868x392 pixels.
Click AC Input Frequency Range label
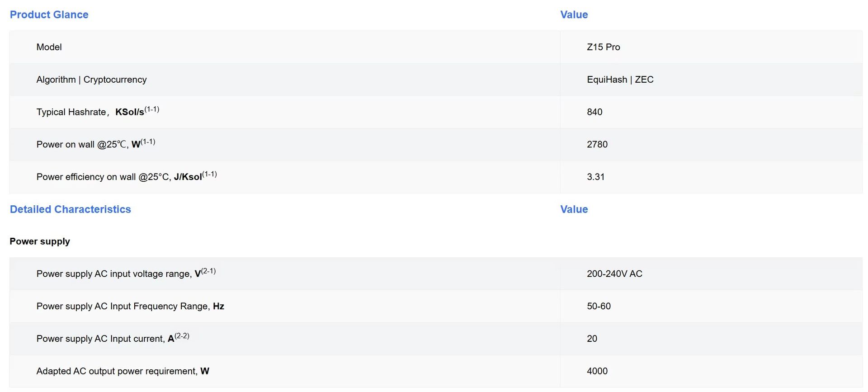click(x=130, y=306)
